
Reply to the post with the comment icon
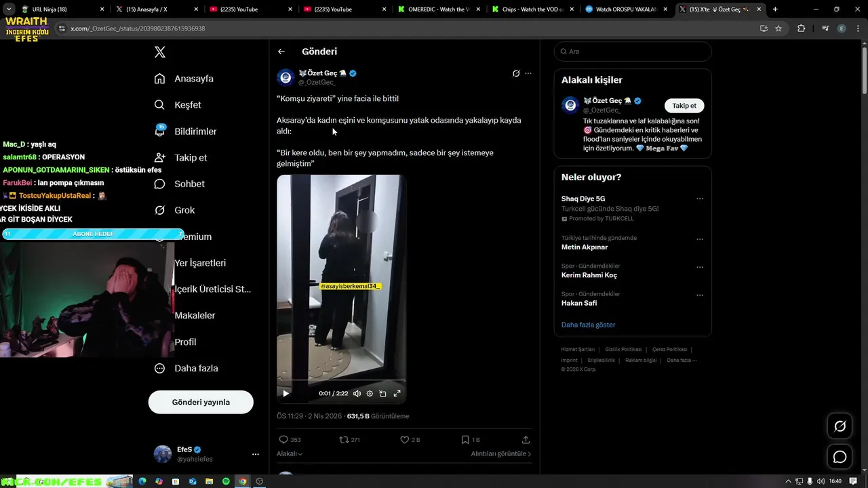284,440
